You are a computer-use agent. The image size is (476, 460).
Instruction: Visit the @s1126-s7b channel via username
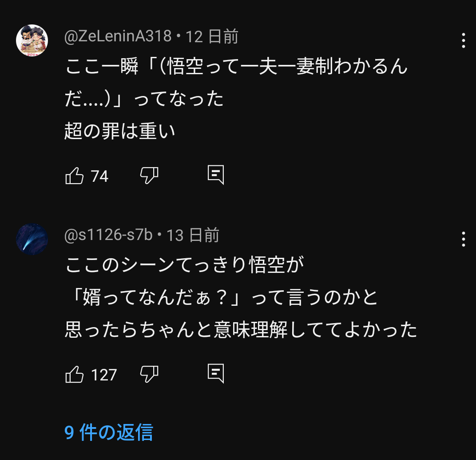pyautogui.click(x=109, y=235)
